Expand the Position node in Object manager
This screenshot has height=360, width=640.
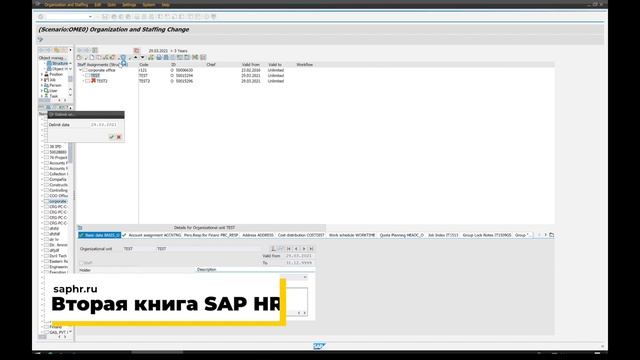[42, 75]
